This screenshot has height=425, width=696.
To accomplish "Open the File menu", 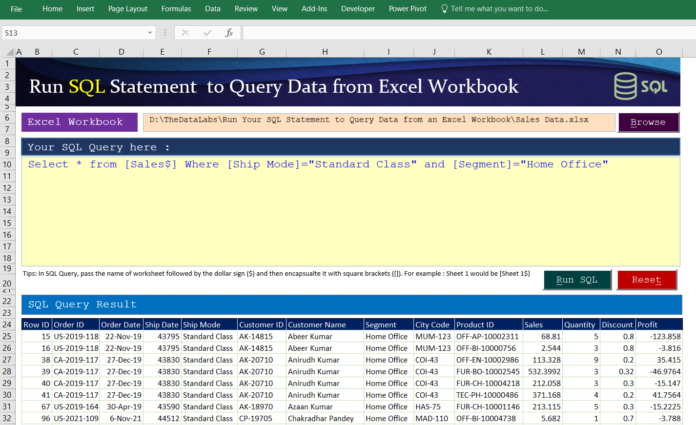I will click(x=16, y=8).
